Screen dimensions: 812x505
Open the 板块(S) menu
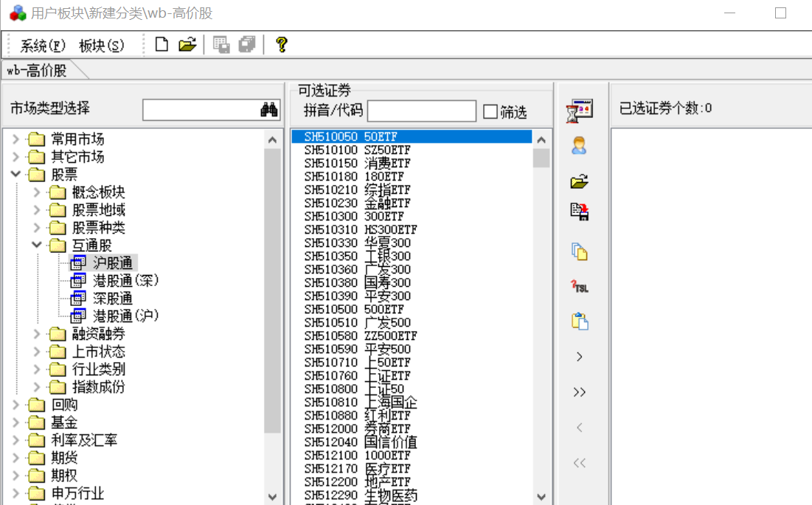(102, 46)
